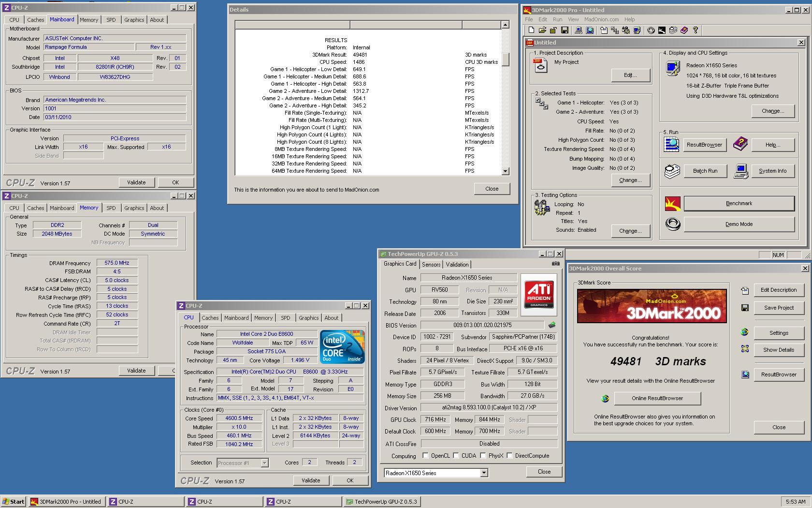The image size is (812, 508).
Task: Click the Details list scroll-down arrow
Action: tap(505, 171)
